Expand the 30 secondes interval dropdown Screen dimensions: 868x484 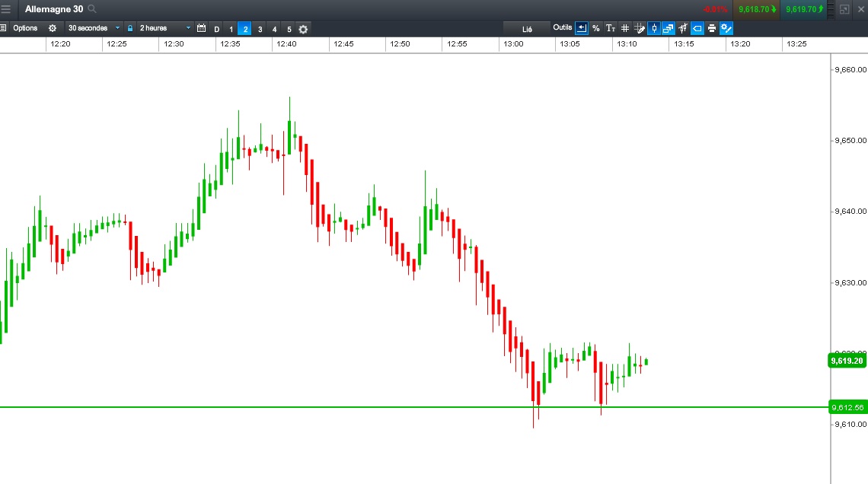coord(93,28)
